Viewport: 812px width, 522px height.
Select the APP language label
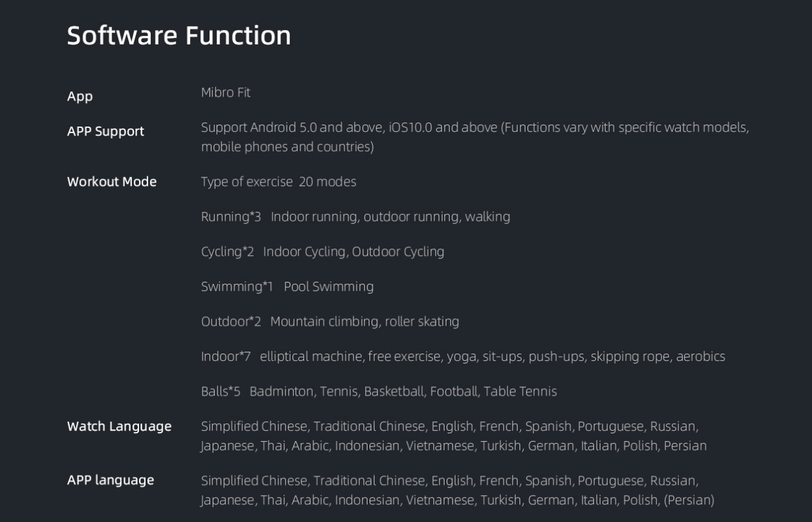(110, 480)
